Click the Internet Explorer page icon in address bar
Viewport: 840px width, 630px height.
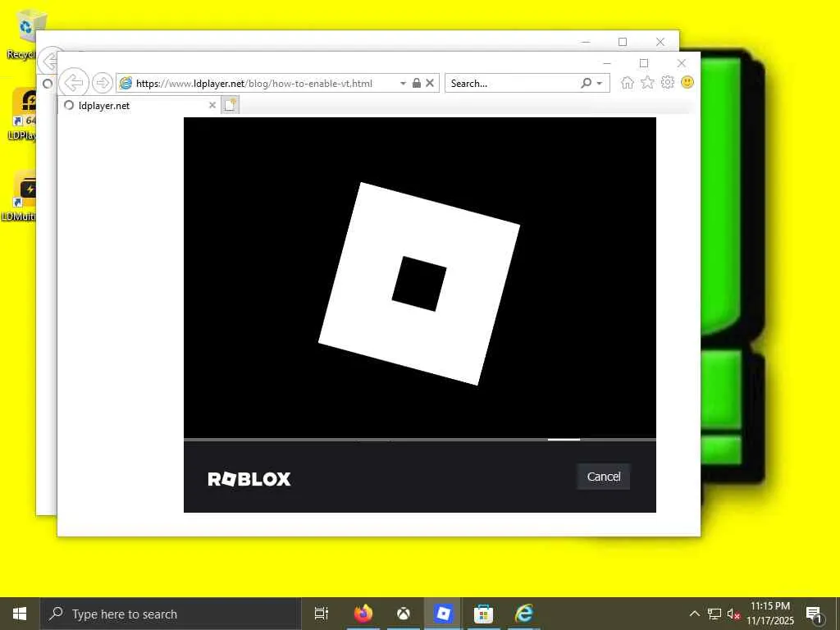pyautogui.click(x=126, y=83)
